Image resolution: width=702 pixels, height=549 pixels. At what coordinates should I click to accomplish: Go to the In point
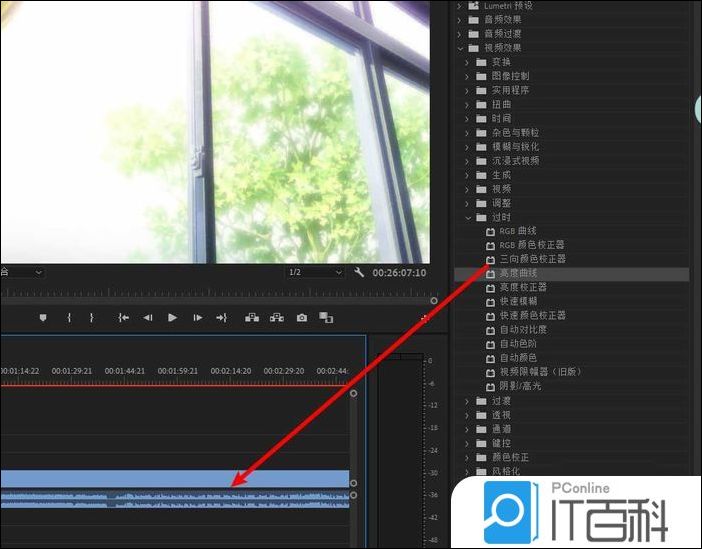point(124,317)
